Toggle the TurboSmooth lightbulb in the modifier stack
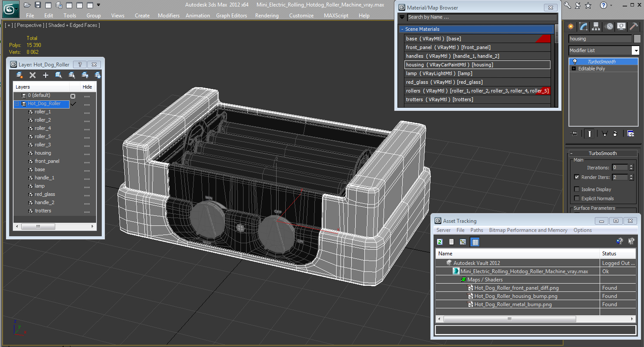 point(574,62)
